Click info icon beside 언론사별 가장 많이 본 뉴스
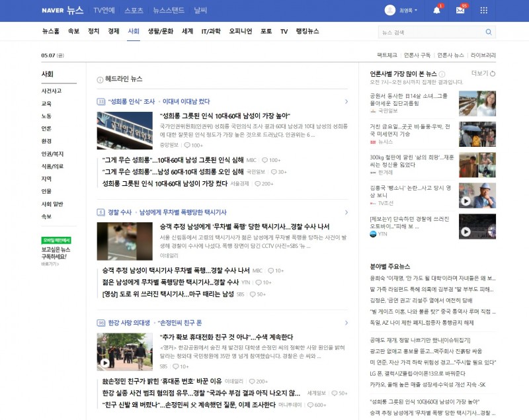This screenshot has width=529, height=420. click(442, 74)
